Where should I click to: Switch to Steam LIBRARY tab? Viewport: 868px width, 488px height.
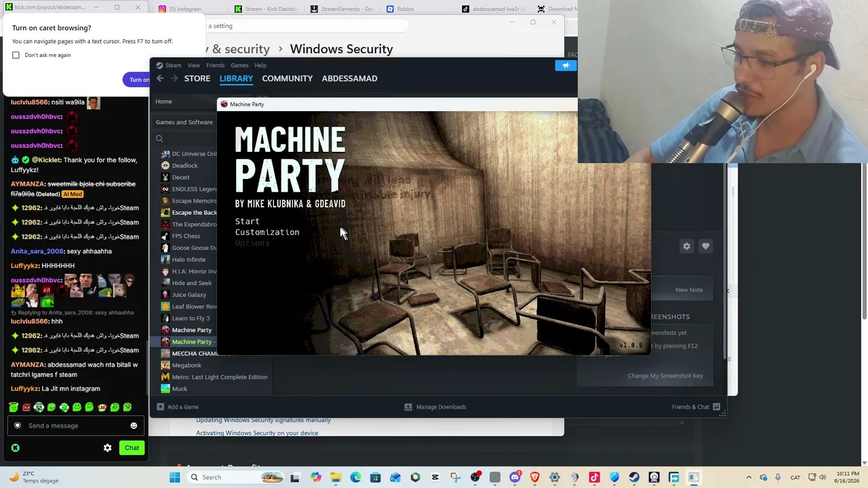(x=236, y=79)
